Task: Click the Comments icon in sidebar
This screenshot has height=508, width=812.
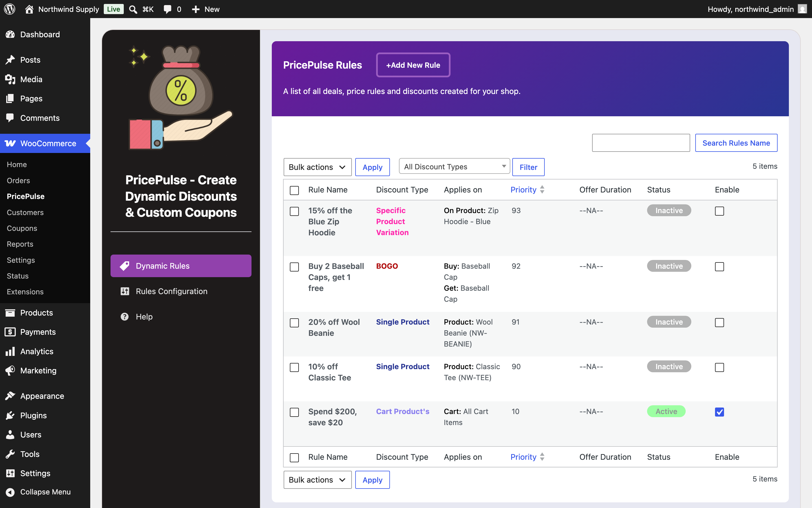Action: (x=10, y=118)
